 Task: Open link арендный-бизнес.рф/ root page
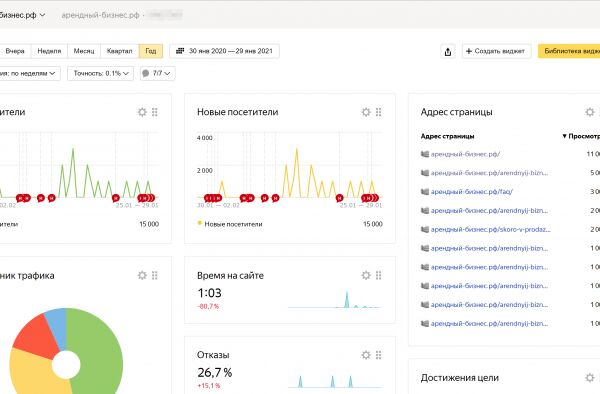click(465, 154)
